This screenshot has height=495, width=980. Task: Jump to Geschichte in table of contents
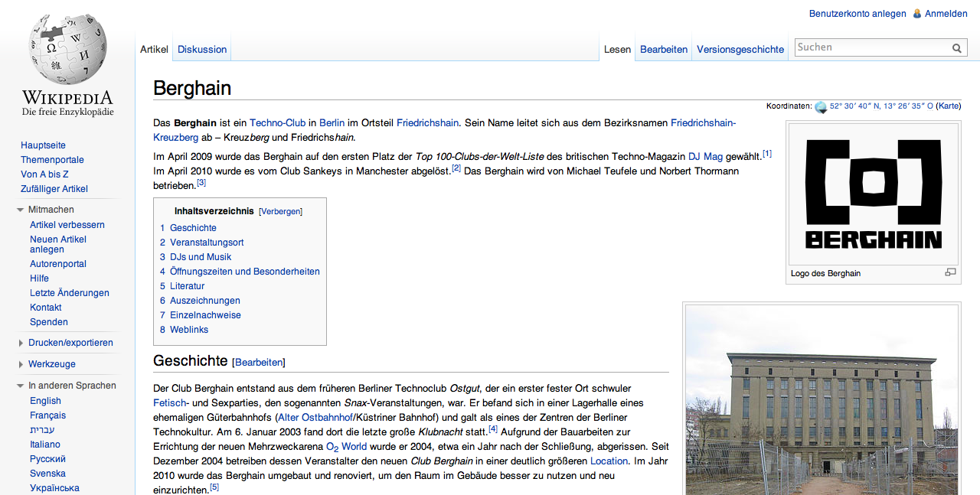click(x=193, y=228)
